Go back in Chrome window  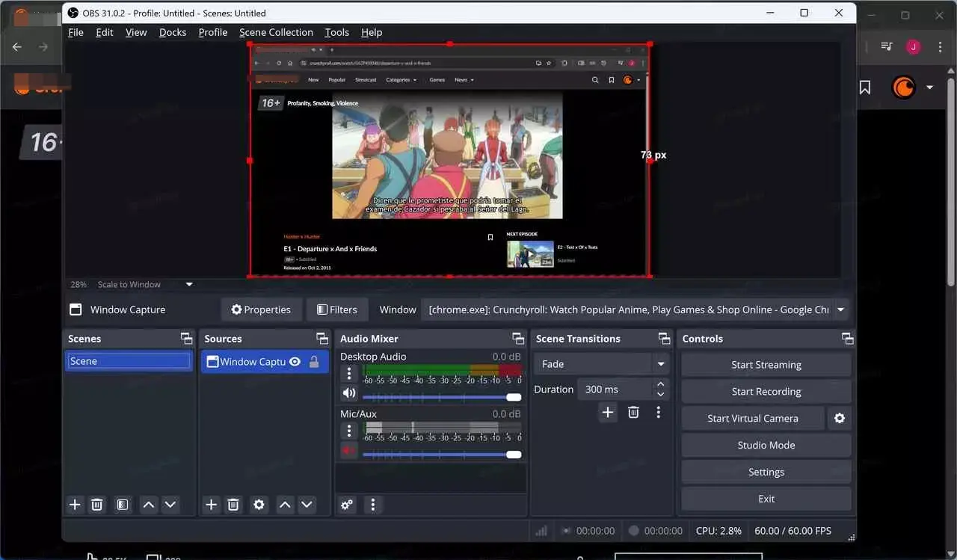pos(17,46)
